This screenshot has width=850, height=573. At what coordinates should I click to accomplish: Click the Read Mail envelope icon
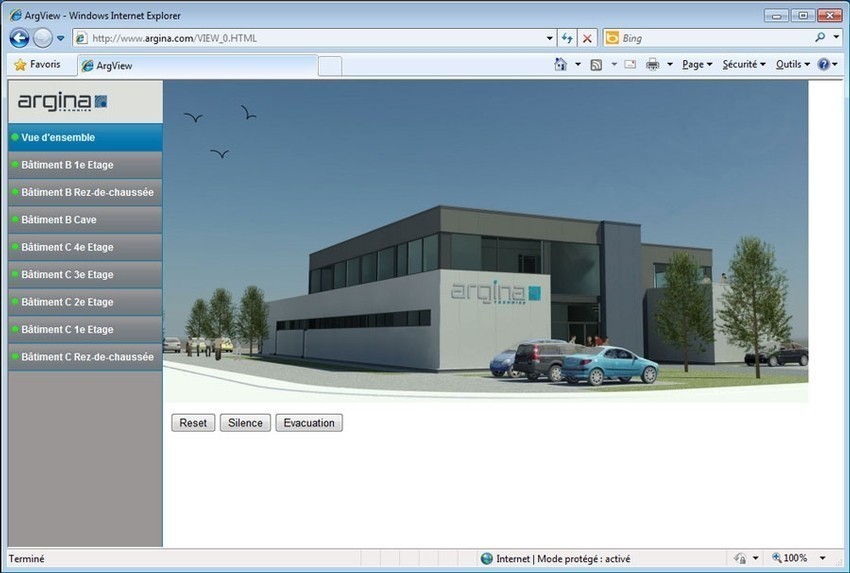pyautogui.click(x=630, y=65)
